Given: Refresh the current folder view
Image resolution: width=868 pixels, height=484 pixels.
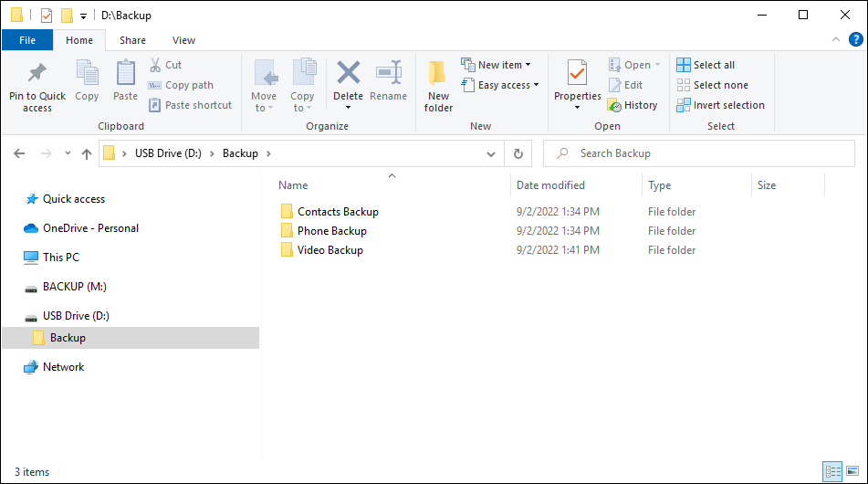Looking at the screenshot, I should pos(518,154).
